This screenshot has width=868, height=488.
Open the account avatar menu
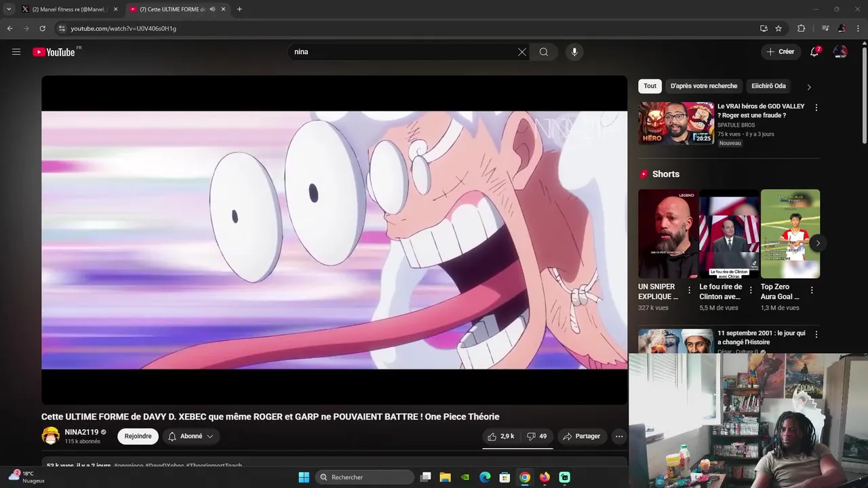tap(840, 52)
